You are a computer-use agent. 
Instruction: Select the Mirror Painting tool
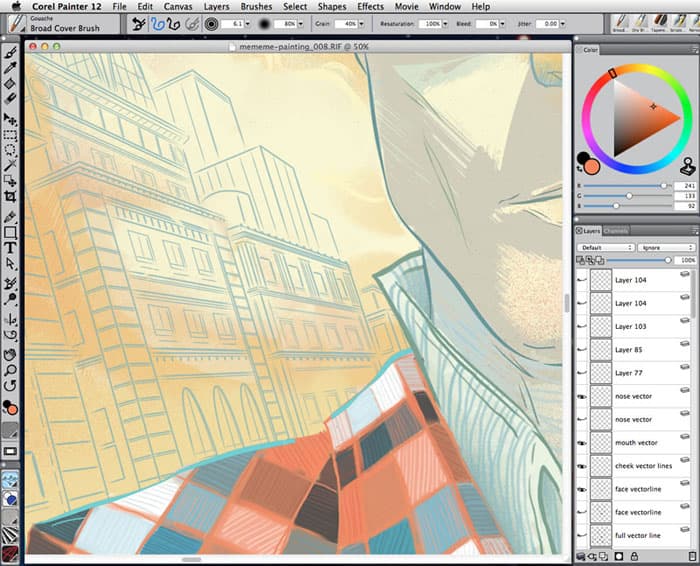(x=10, y=319)
